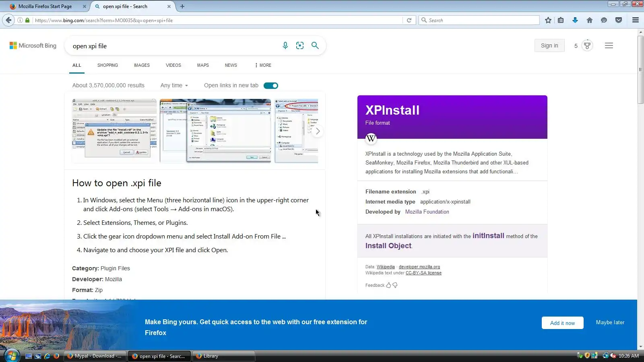Open the downloads arrow in the toolbar
Screen dimensions: 644x362
coord(575,20)
